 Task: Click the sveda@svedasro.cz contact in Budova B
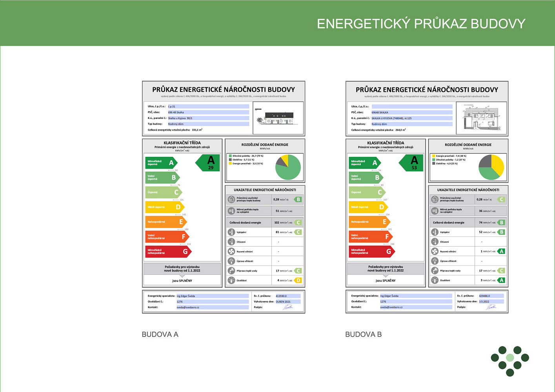click(x=391, y=307)
